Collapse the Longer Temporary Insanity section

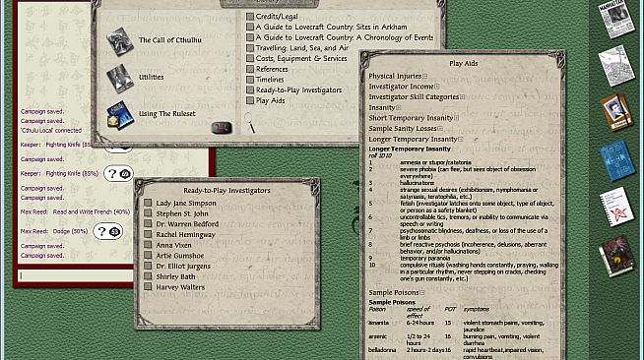pos(461,140)
